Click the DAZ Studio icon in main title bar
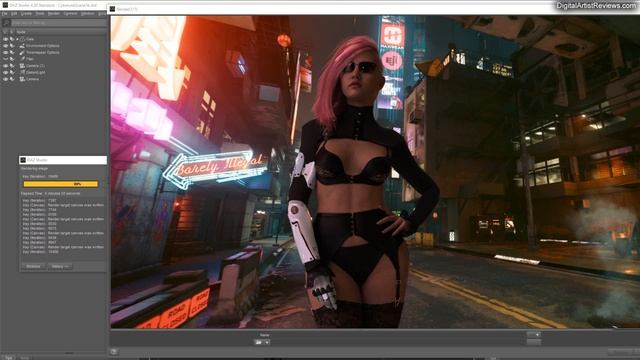640x360 pixels. click(5, 5)
